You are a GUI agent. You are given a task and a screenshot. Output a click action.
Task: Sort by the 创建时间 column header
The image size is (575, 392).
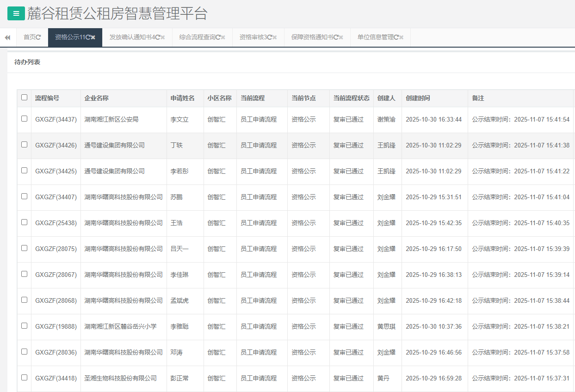coord(418,98)
